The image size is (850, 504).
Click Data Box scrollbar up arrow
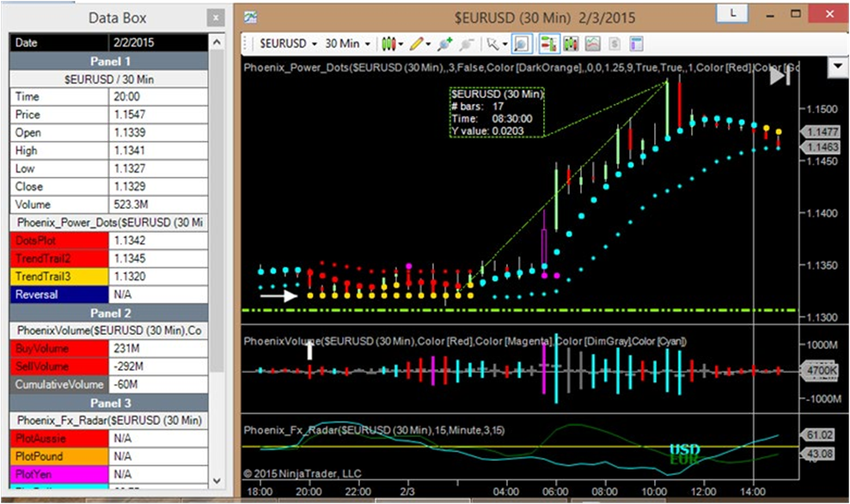coord(217,42)
